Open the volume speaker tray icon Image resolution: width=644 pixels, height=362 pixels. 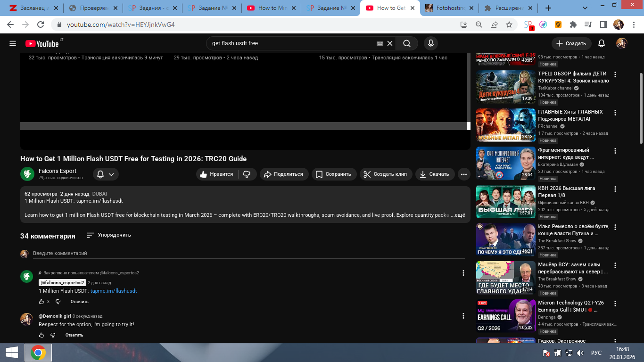point(580,353)
